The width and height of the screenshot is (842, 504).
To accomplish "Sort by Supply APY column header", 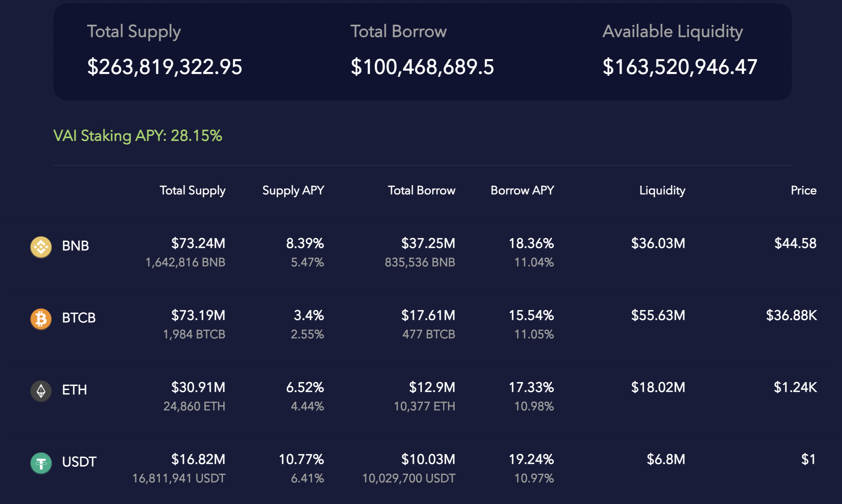I will (293, 190).
